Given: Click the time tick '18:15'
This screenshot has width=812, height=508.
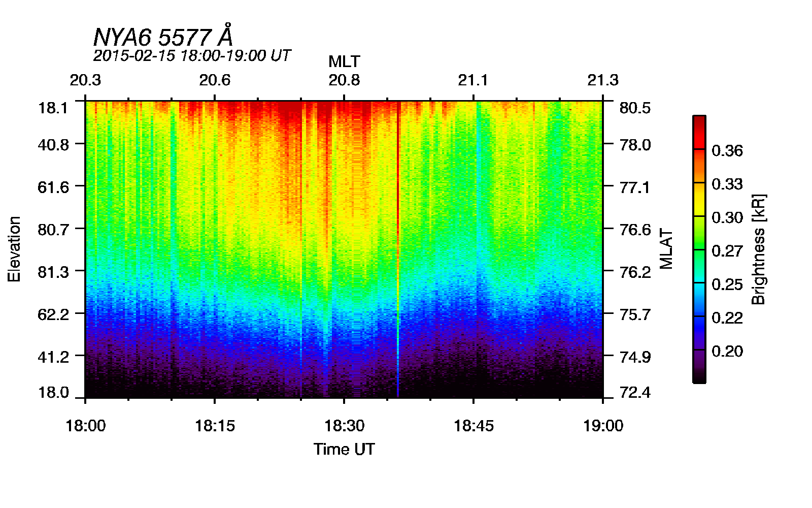Looking at the screenshot, I should (215, 426).
